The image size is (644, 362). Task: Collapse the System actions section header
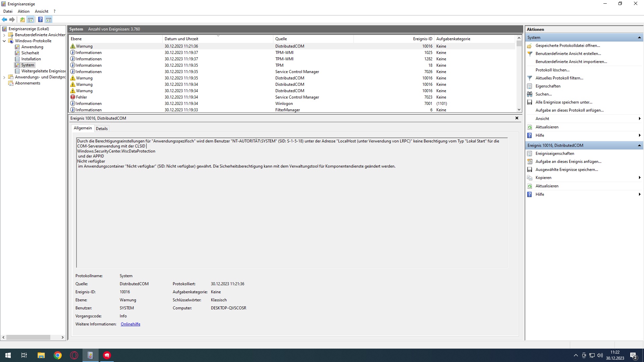pyautogui.click(x=639, y=38)
